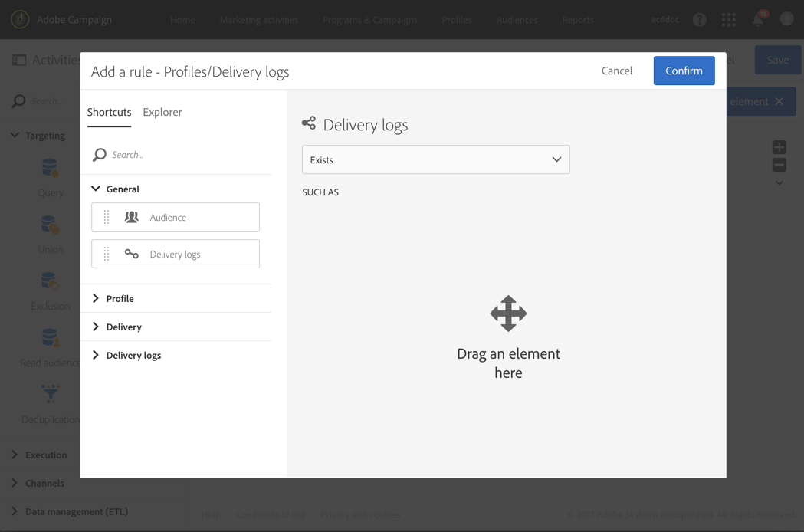Viewport: 804px width, 532px height.
Task: Select the Shortcuts tab
Action: point(109,112)
